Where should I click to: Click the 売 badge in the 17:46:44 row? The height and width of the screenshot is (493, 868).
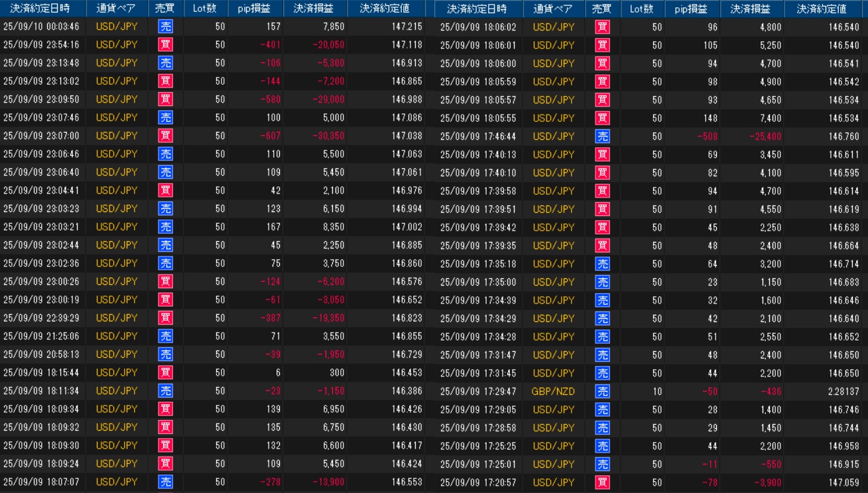(602, 137)
